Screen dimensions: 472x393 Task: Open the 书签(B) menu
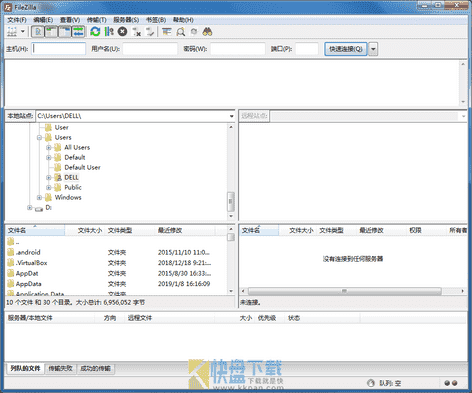156,20
